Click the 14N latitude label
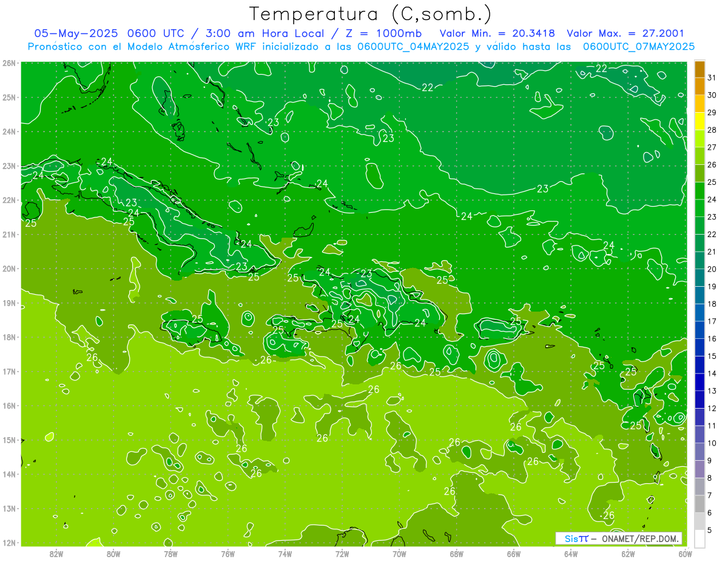This screenshot has height=562, width=728. coord(8,474)
